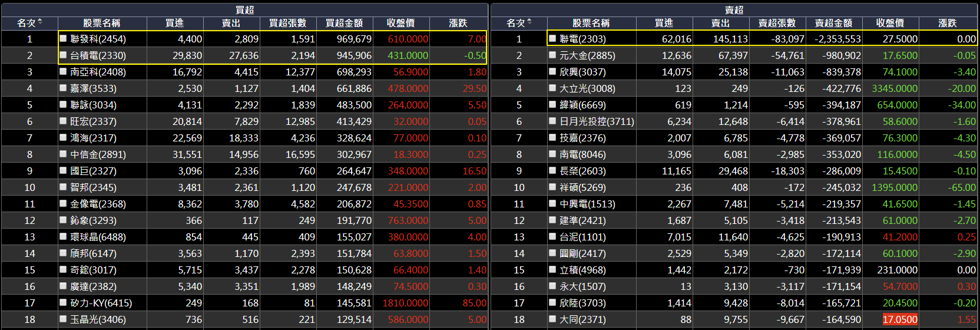The image size is (980, 330).
Task: Mark the 長榮(2603) row checkbox
Action: point(552,170)
